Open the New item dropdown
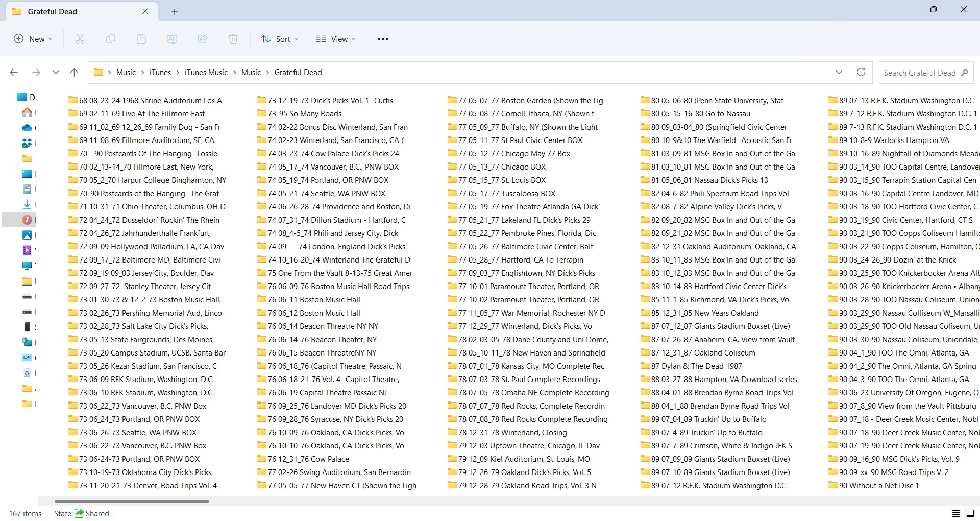The width and height of the screenshot is (980, 521). point(33,39)
